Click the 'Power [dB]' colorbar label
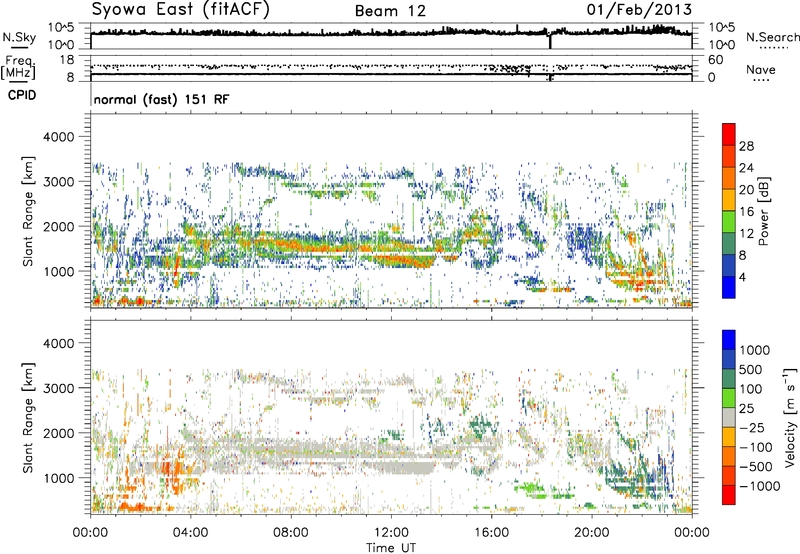This screenshot has height=554, width=800. click(763, 211)
